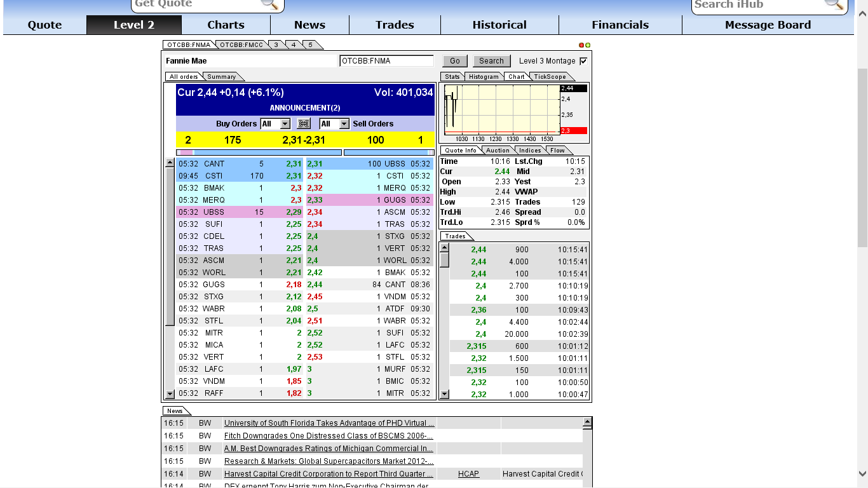Switch to the Summary orders tab
This screenshot has width=868, height=488.
(222, 77)
